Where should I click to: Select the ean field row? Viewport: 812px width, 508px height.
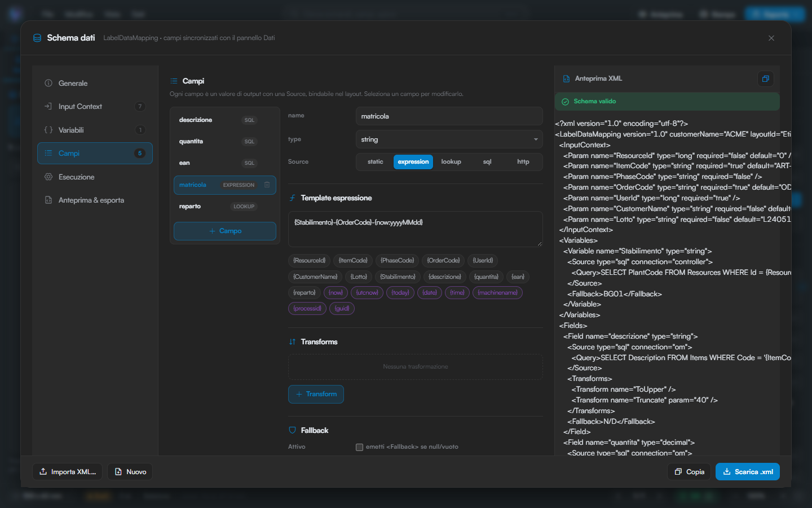pyautogui.click(x=225, y=163)
